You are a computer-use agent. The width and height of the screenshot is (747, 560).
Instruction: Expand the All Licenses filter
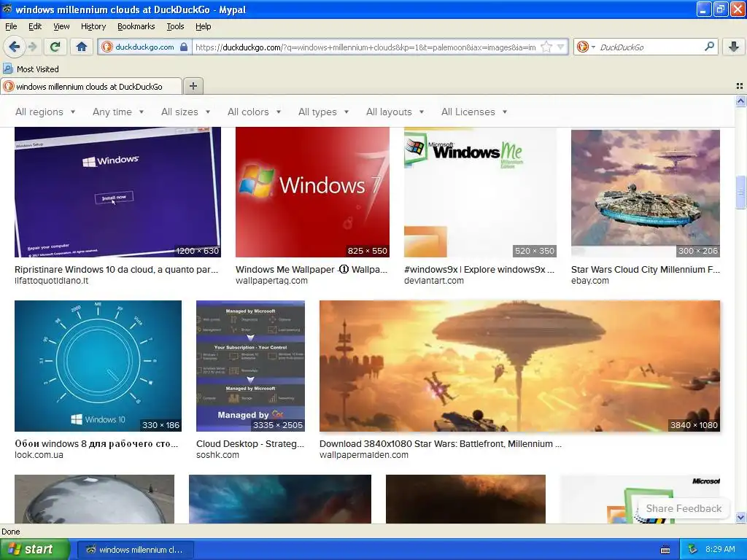pyautogui.click(x=474, y=112)
